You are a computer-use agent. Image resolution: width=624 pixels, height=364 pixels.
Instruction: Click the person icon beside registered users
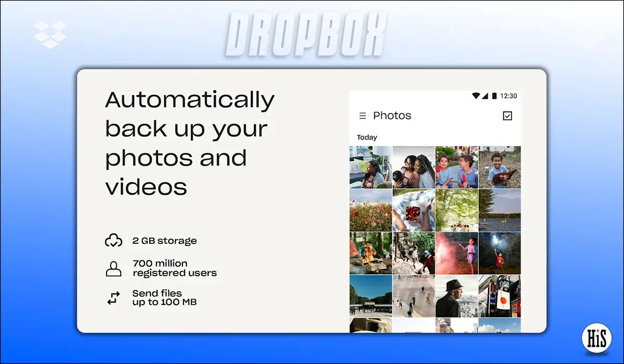(x=113, y=267)
